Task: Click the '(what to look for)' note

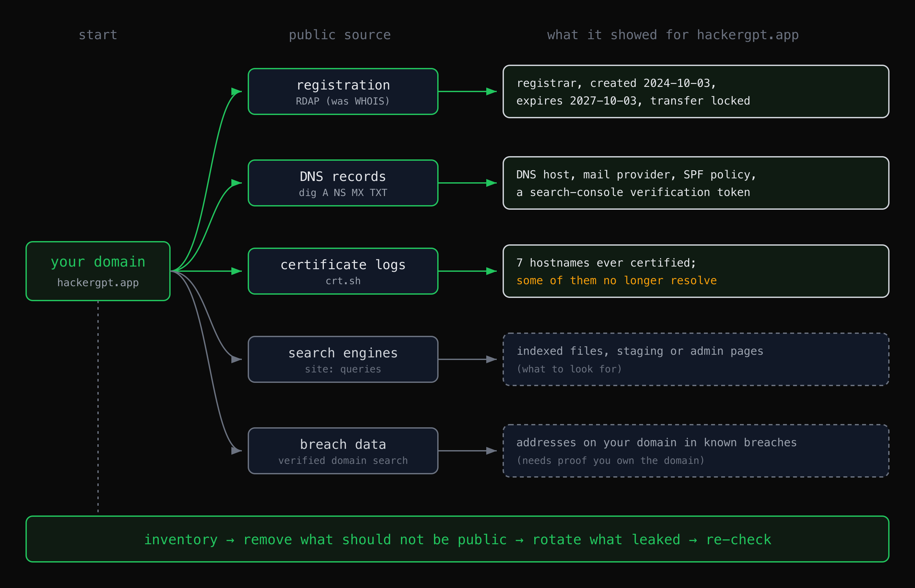Action: pyautogui.click(x=569, y=369)
